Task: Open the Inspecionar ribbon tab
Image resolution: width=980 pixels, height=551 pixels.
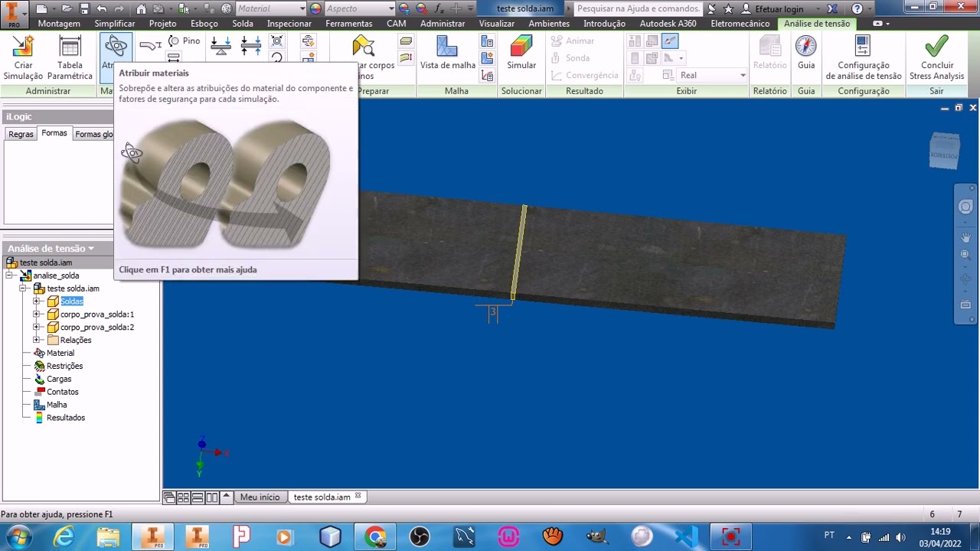Action: tap(289, 24)
